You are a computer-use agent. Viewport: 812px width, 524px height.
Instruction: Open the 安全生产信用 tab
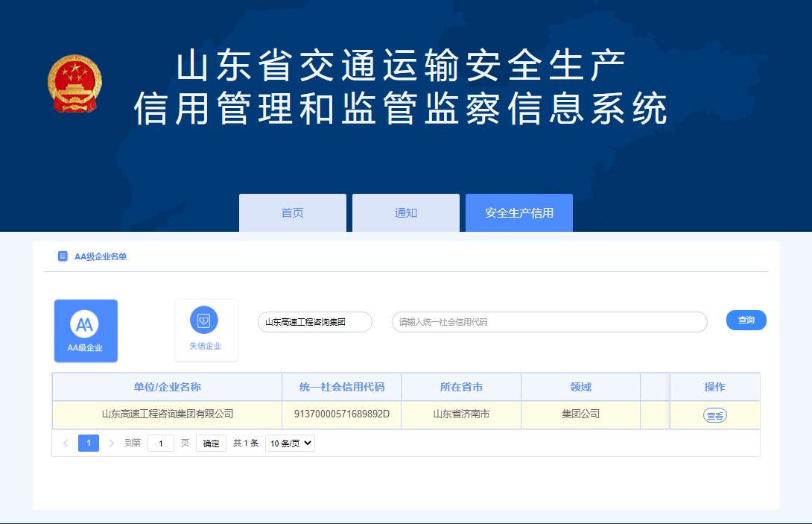pos(518,212)
